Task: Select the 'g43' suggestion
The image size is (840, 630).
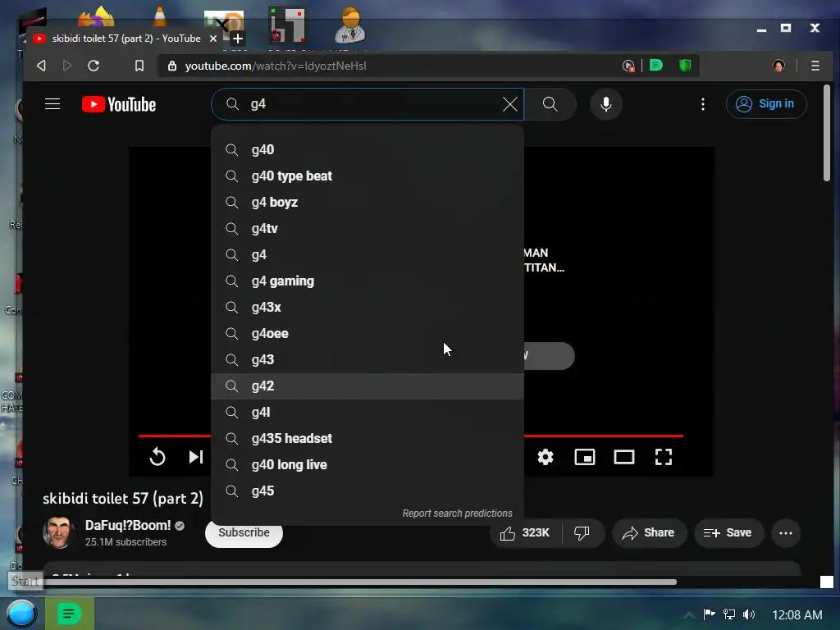Action: pos(367,359)
